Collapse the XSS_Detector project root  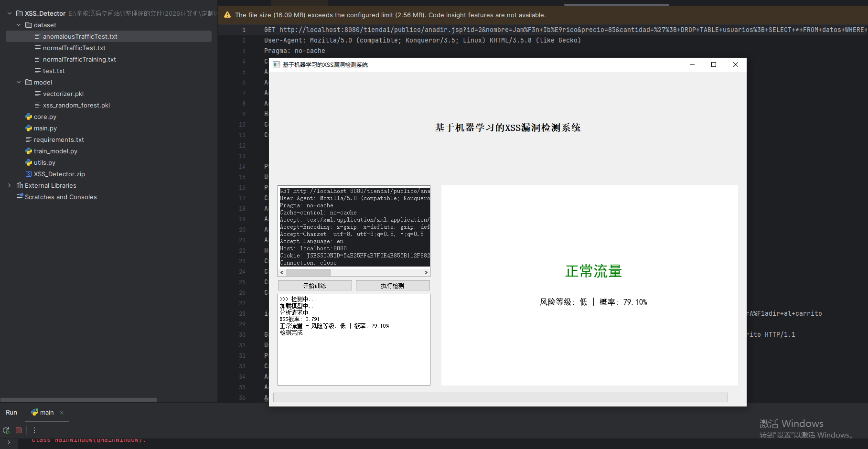click(x=10, y=13)
